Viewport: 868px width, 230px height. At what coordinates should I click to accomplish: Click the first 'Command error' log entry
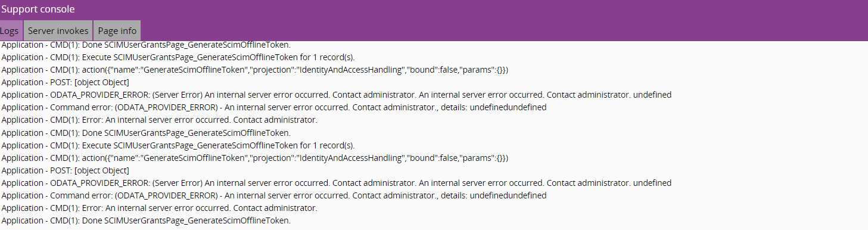click(x=273, y=107)
